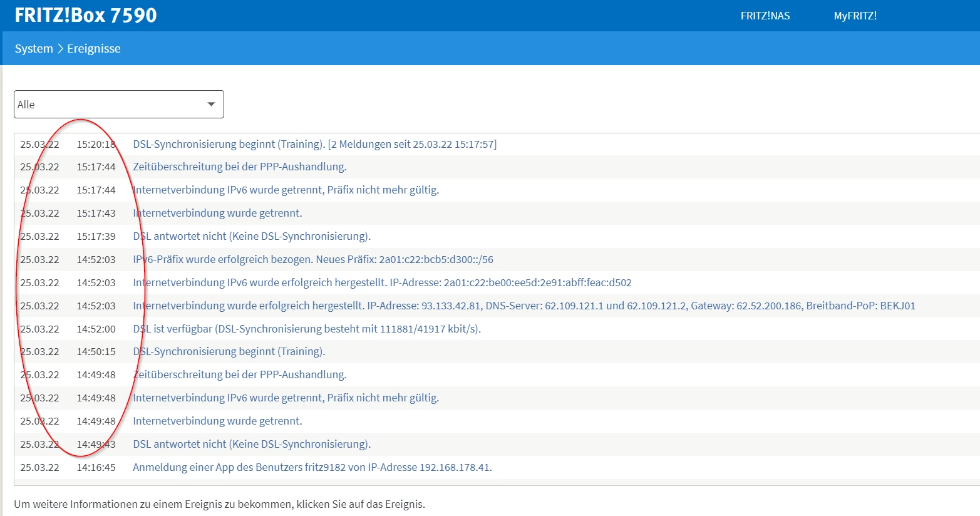
Task: Open the 15:17:39 DSL antwortet nicht event
Action: point(252,236)
